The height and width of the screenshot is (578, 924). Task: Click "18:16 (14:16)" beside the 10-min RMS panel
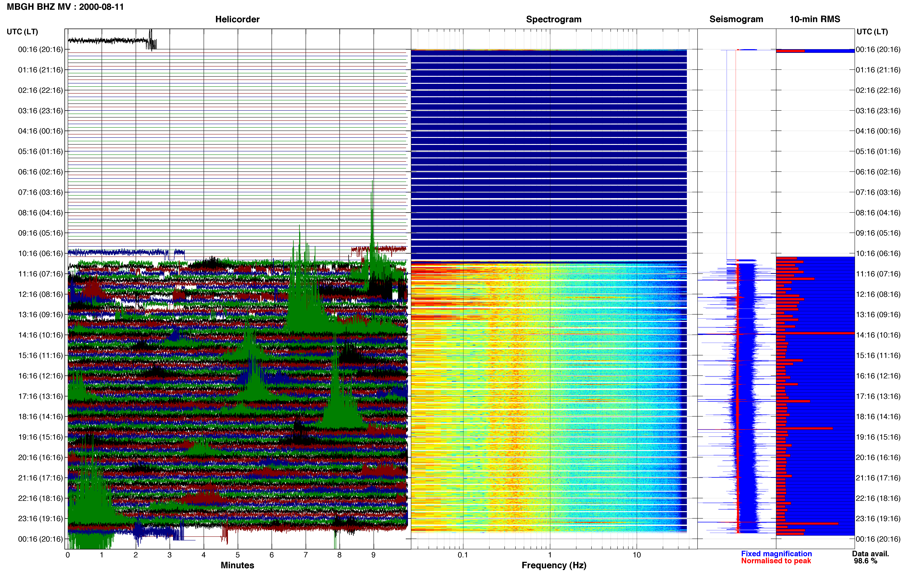pos(878,417)
